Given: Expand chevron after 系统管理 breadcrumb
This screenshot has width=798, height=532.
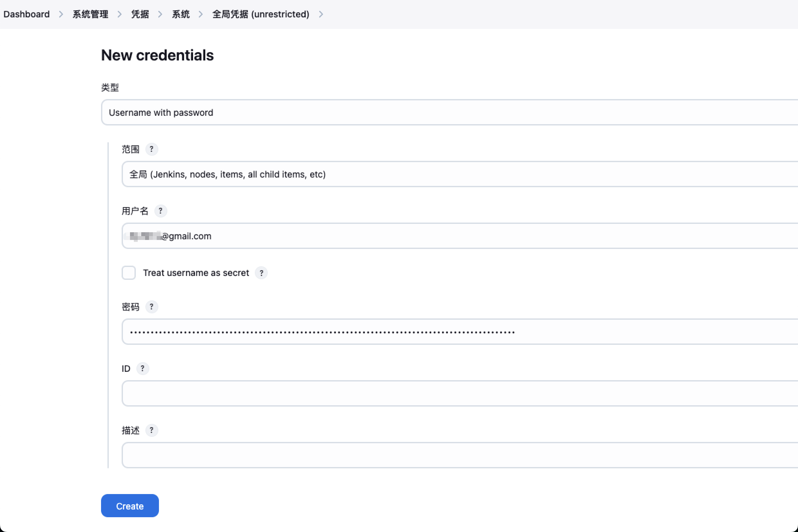Looking at the screenshot, I should (x=119, y=14).
